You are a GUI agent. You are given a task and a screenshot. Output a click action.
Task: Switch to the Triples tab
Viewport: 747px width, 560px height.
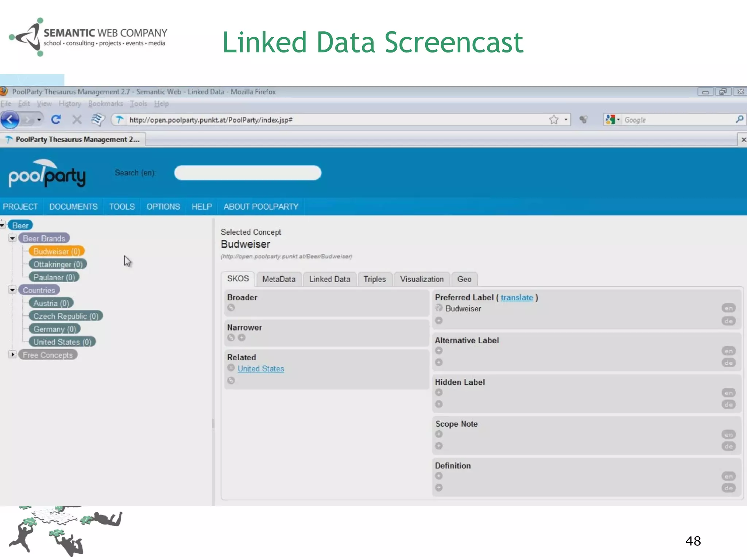click(375, 279)
